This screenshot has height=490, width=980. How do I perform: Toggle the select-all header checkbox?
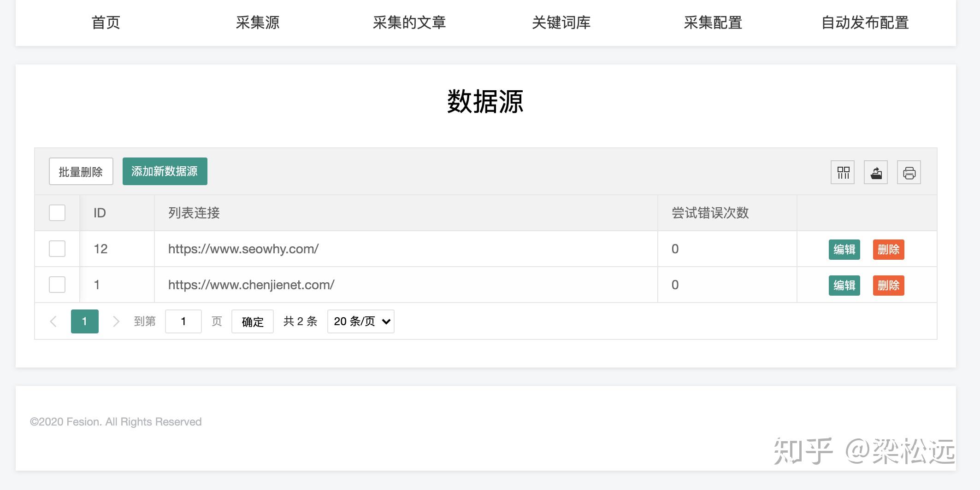pyautogui.click(x=57, y=213)
